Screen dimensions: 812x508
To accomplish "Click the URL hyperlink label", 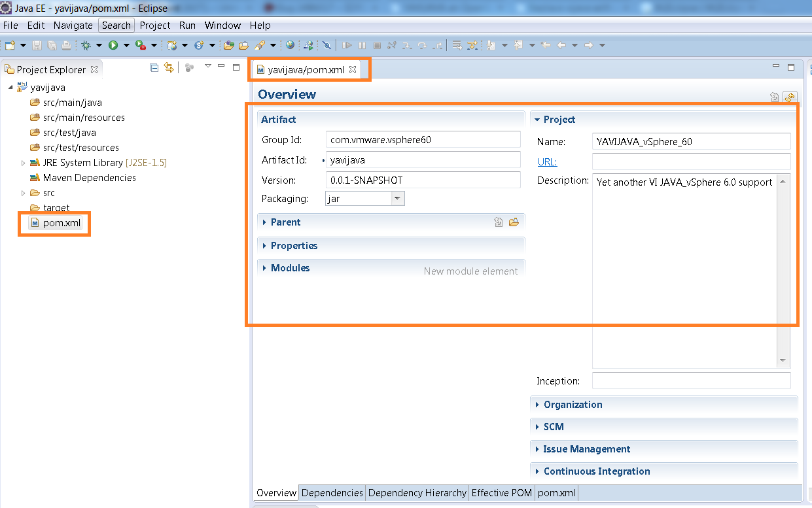I will (x=547, y=162).
